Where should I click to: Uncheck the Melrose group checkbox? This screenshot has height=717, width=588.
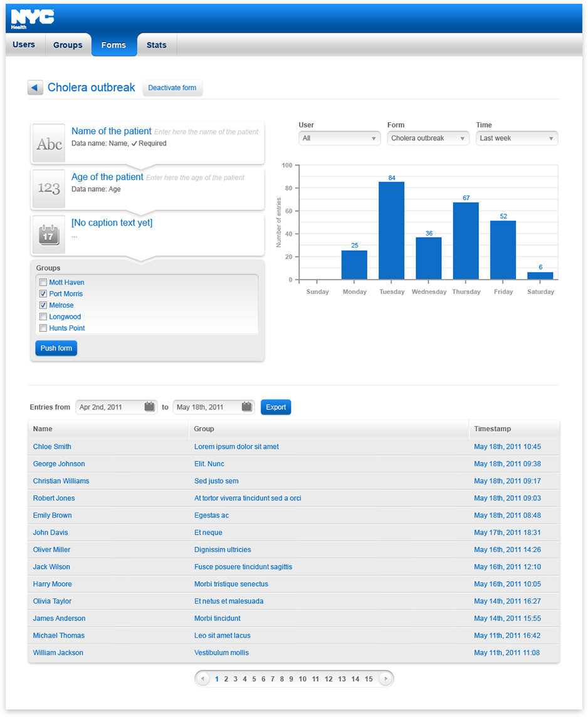[43, 305]
